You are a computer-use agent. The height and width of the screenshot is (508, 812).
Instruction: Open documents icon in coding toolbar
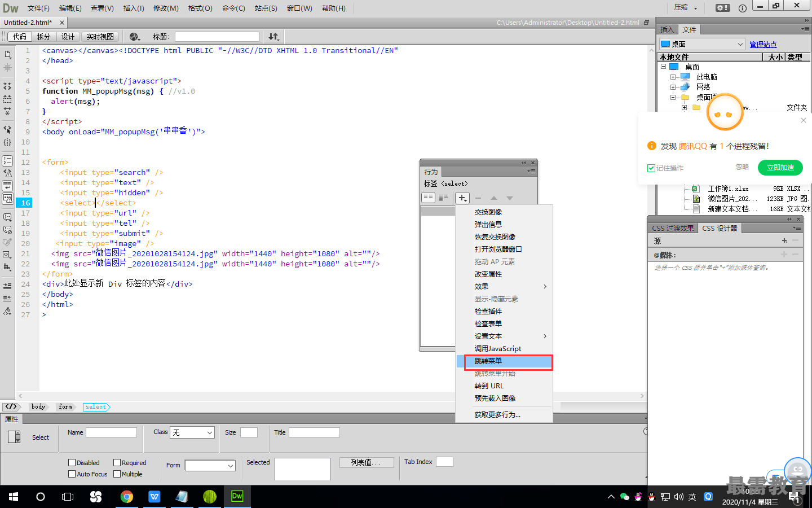pyautogui.click(x=7, y=55)
